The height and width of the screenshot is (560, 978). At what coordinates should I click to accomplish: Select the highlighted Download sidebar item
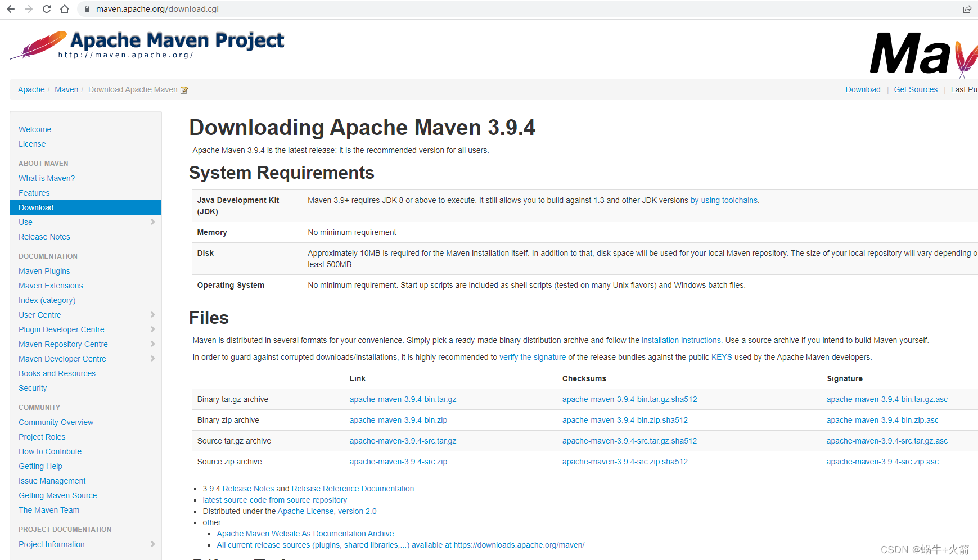(85, 207)
